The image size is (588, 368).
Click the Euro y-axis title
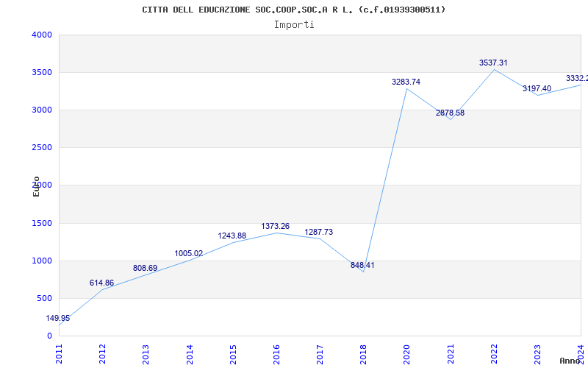(x=36, y=186)
